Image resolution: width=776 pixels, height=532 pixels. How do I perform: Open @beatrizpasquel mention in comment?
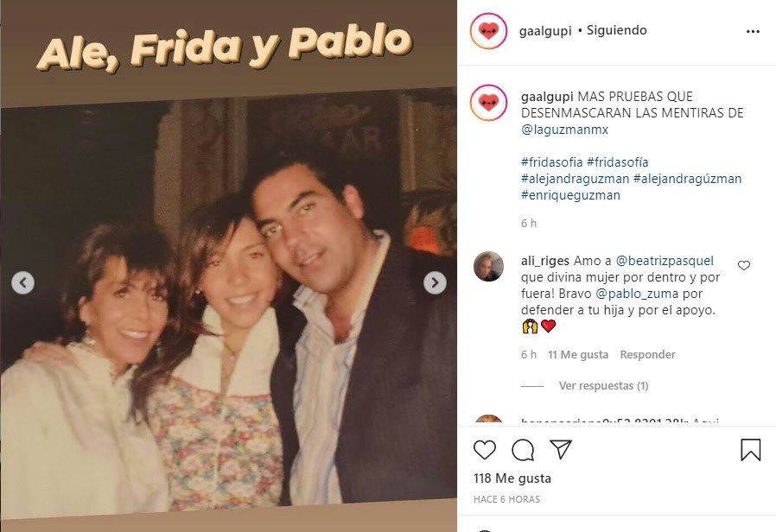click(x=665, y=261)
